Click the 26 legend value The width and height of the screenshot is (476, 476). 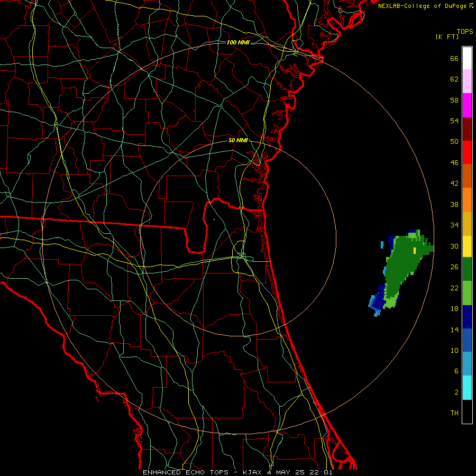454,267
